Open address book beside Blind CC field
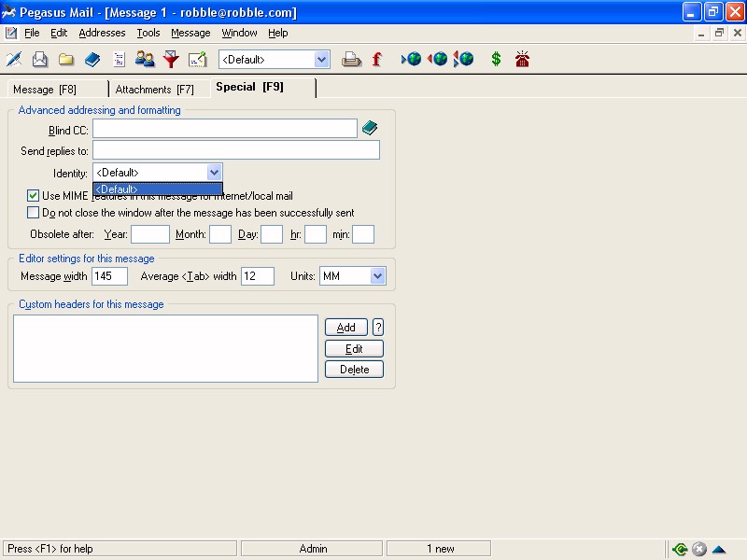Viewport: 747px width, 560px height. pos(370,128)
